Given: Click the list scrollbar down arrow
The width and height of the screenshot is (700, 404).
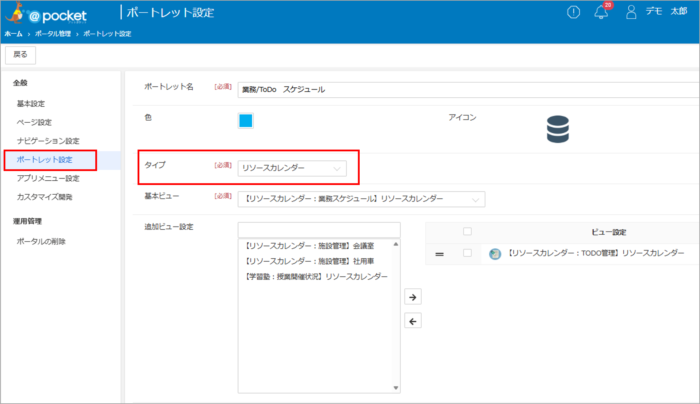Looking at the screenshot, I should 396,388.
